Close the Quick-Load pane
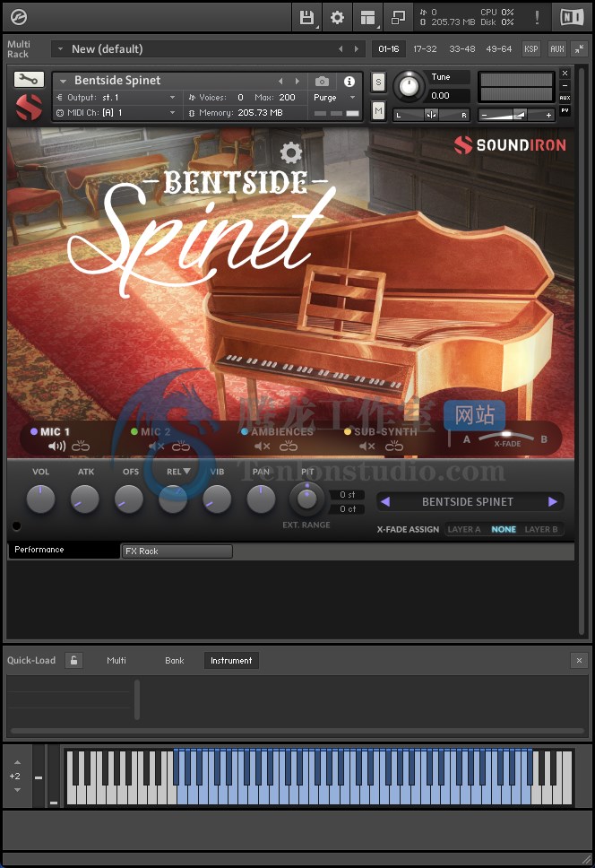 pos(579,660)
